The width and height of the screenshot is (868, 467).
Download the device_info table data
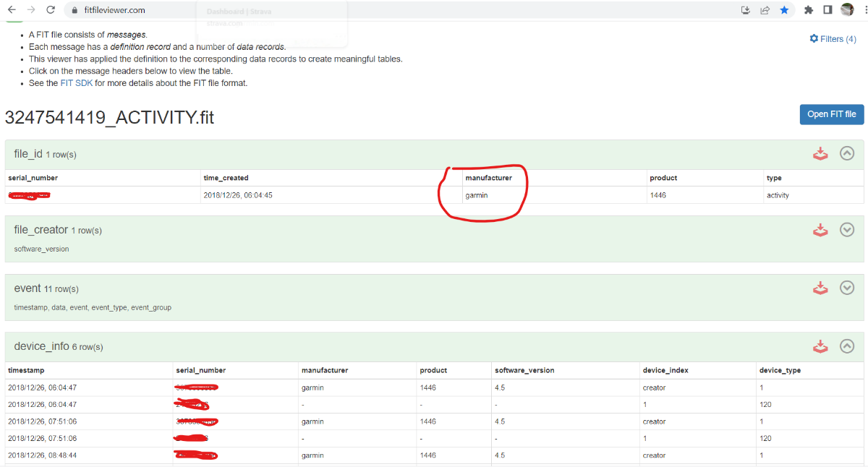pyautogui.click(x=820, y=346)
